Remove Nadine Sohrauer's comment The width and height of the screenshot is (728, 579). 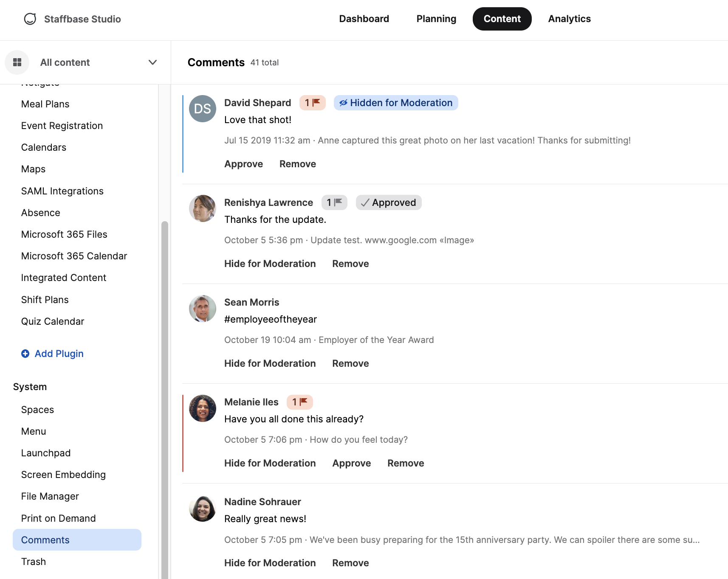[350, 563]
